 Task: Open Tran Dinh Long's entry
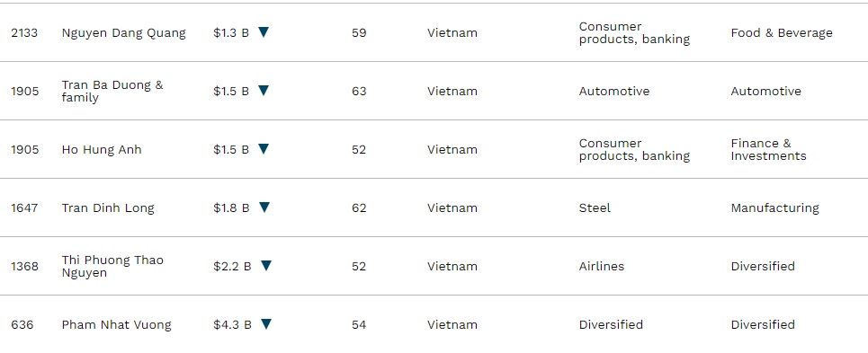(108, 208)
